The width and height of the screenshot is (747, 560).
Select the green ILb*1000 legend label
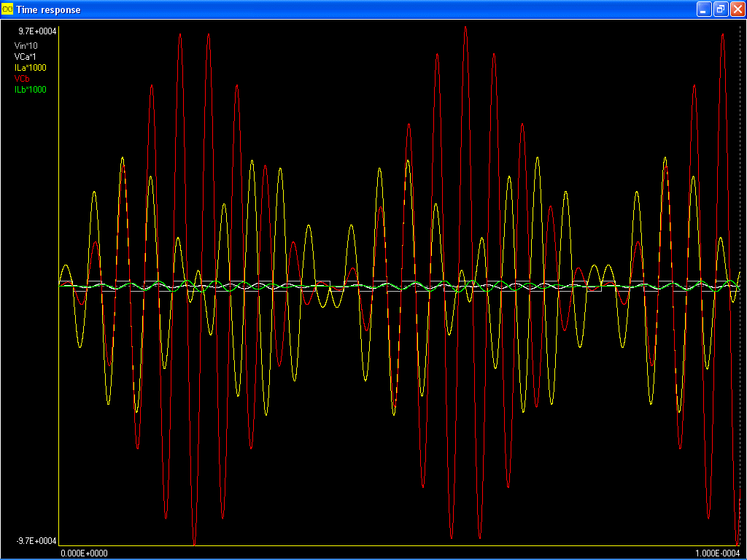(x=31, y=90)
